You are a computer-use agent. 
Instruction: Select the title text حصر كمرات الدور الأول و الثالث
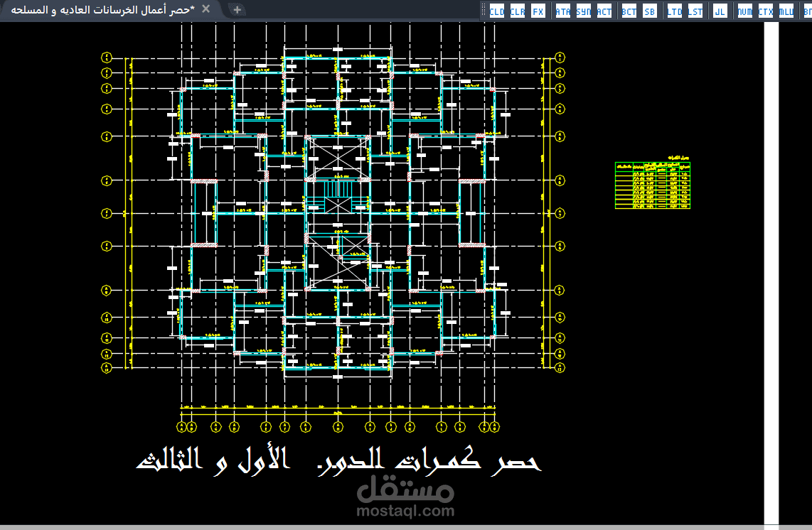coord(338,460)
